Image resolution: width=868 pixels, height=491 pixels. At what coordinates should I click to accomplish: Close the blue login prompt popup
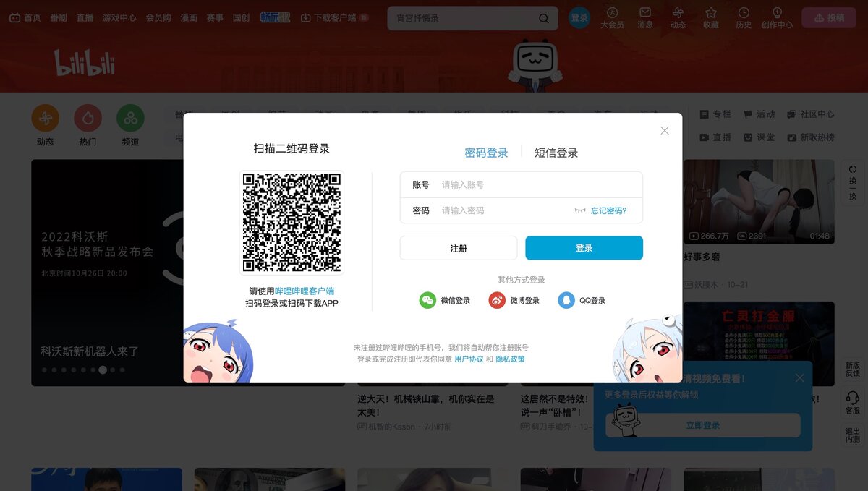[x=799, y=378]
